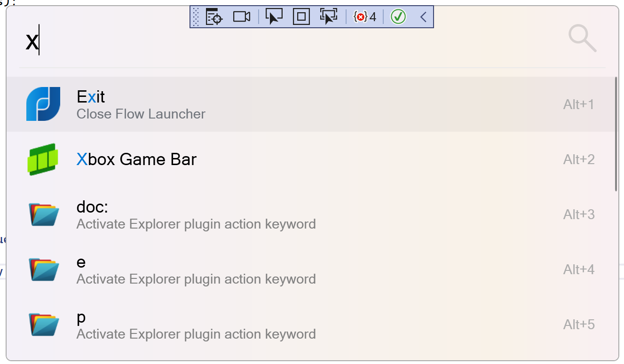This screenshot has width=624, height=364.
Task: Select the doc: action keyword result
Action: coord(311,214)
